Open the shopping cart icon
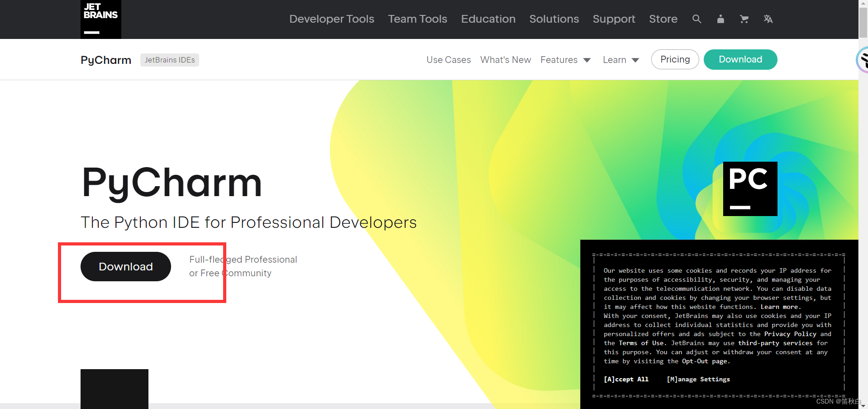 (744, 19)
